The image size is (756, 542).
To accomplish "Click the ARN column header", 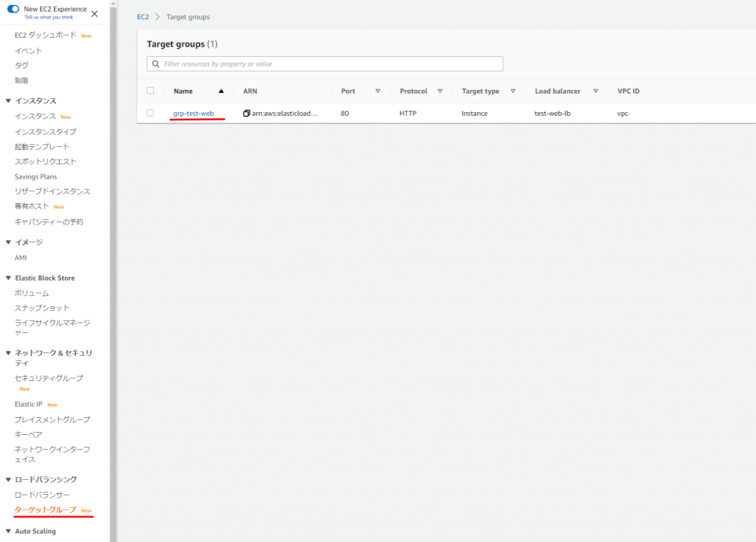I will tap(250, 91).
